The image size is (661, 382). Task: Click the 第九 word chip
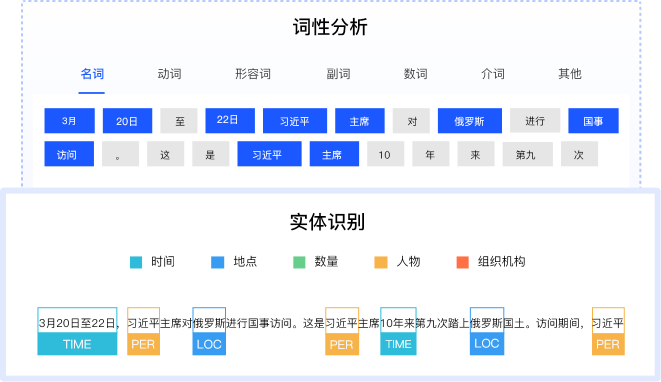pyautogui.click(x=528, y=154)
